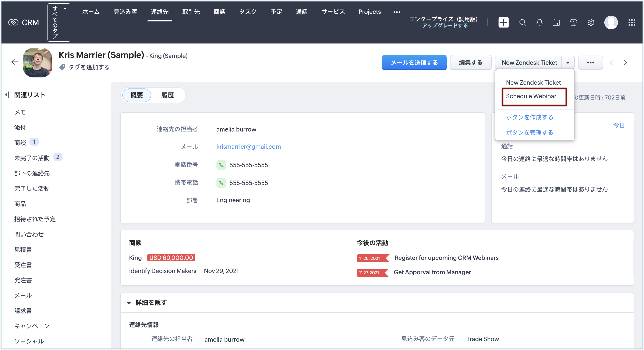Open the settings gear icon
The height and width of the screenshot is (350, 644).
point(591,22)
